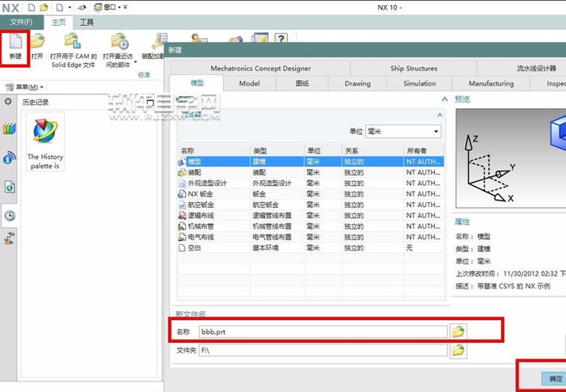Click the NX 钣金 template row icon

[182, 194]
